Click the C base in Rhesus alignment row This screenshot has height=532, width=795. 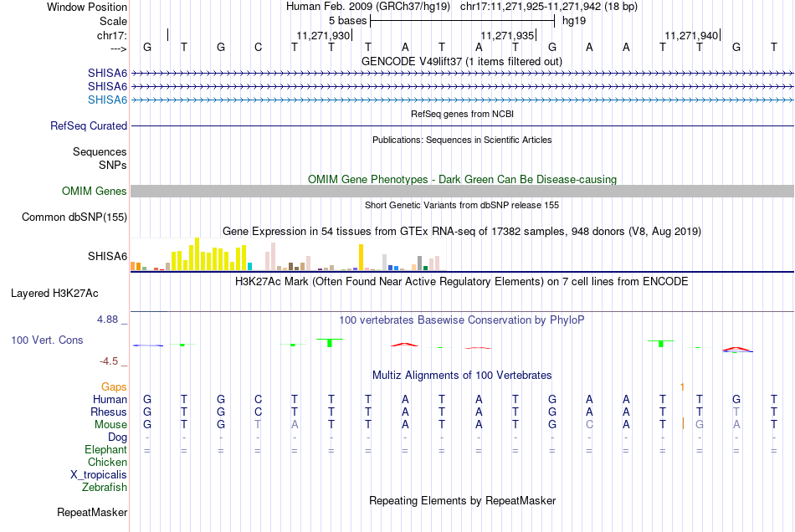258,412
